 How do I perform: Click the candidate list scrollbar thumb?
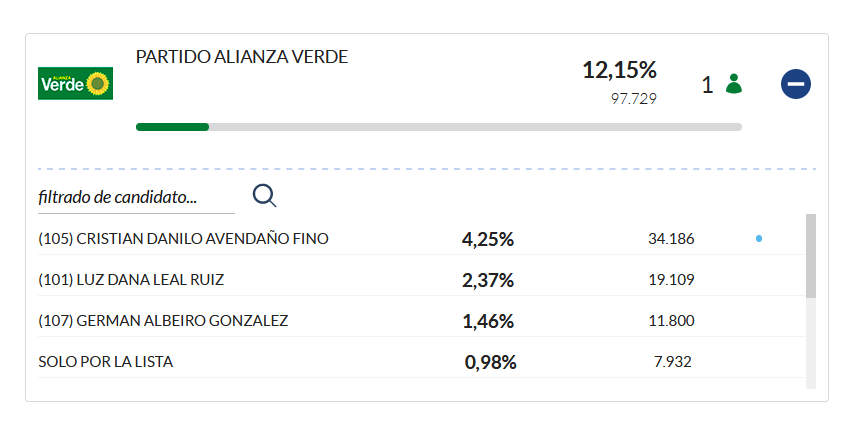[x=811, y=256]
